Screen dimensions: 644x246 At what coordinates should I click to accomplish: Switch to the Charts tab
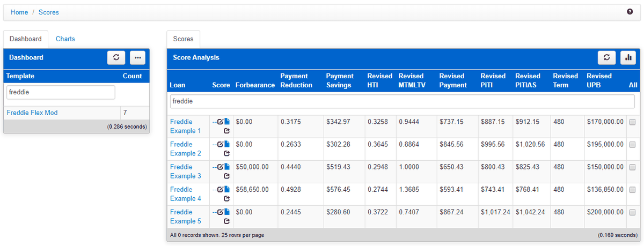65,39
